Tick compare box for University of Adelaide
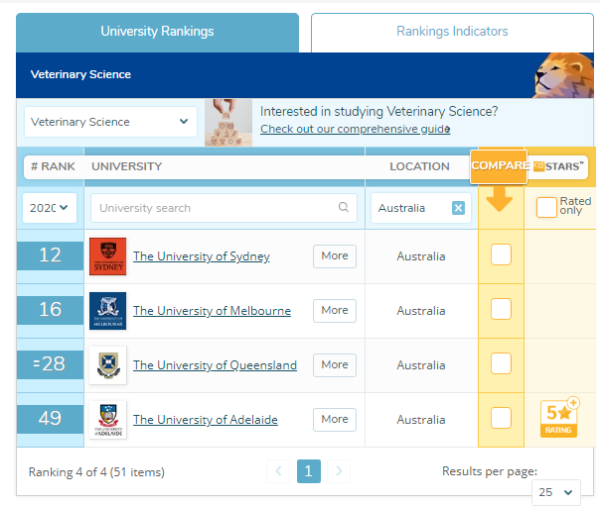 (501, 418)
